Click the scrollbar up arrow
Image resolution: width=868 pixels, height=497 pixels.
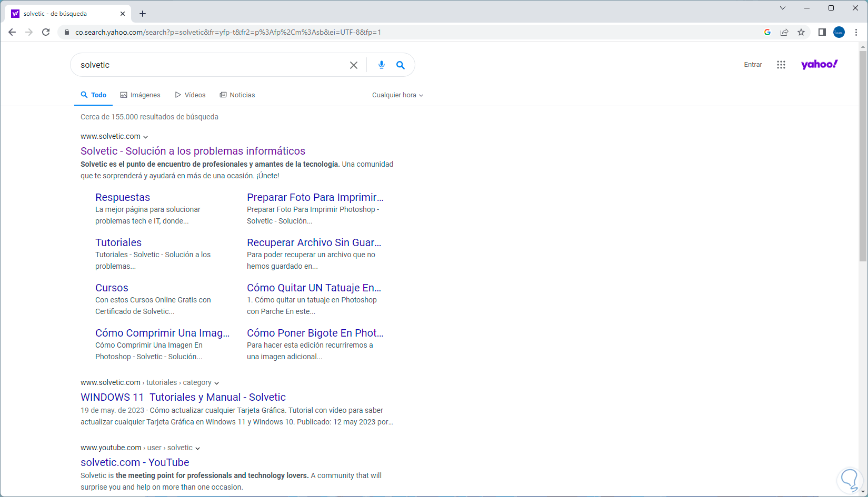point(863,47)
